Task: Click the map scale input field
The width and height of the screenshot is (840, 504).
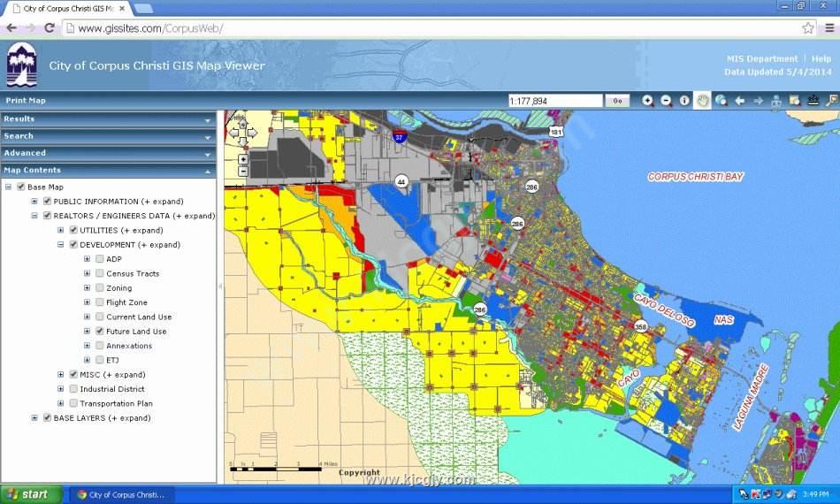Action: point(554,101)
